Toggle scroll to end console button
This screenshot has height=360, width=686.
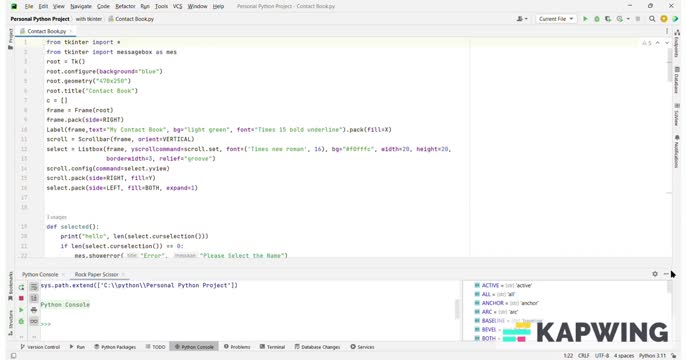pos(34,299)
